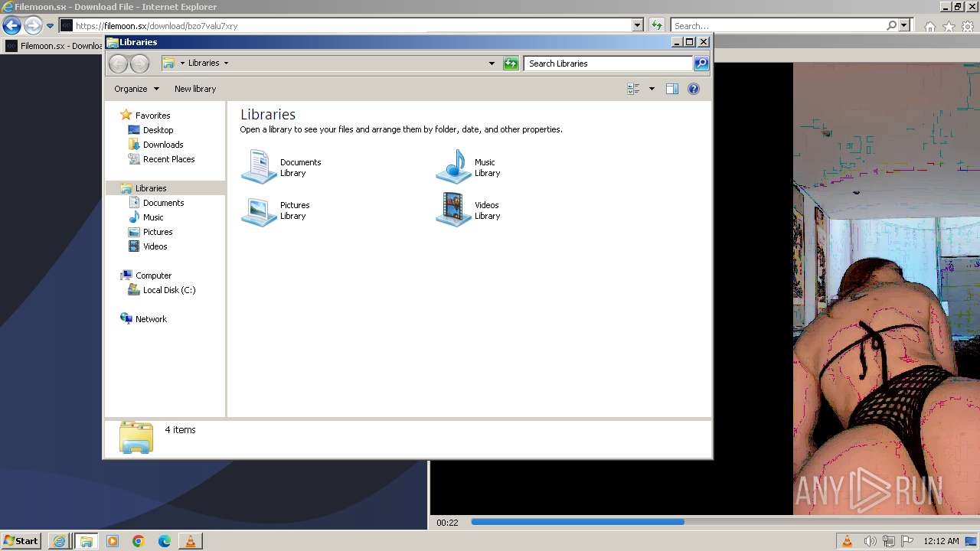The height and width of the screenshot is (551, 980).
Task: Click the Search Libraries magnifier icon
Action: coord(701,64)
